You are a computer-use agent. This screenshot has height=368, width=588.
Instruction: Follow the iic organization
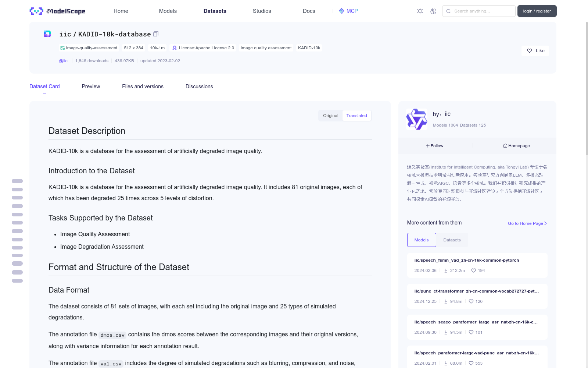coord(434,145)
